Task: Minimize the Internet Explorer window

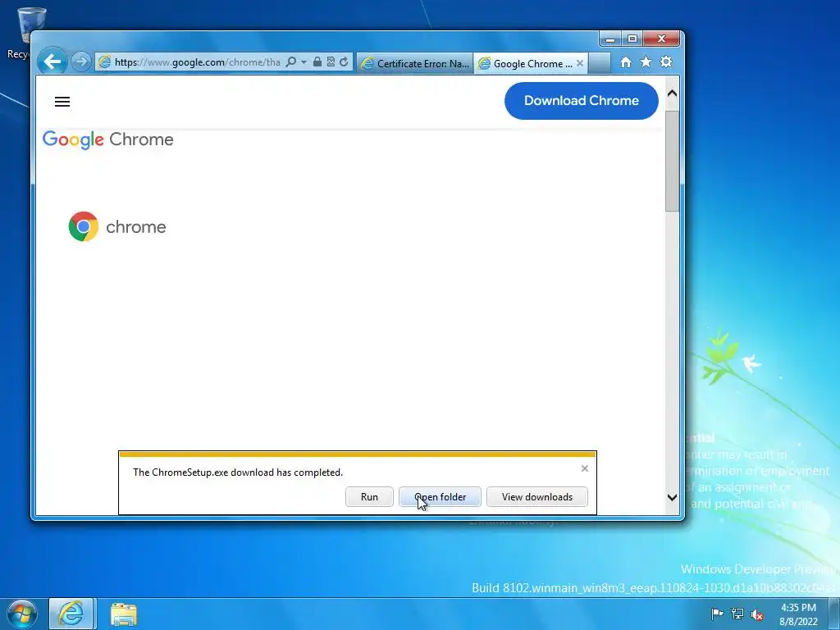Action: coord(610,39)
